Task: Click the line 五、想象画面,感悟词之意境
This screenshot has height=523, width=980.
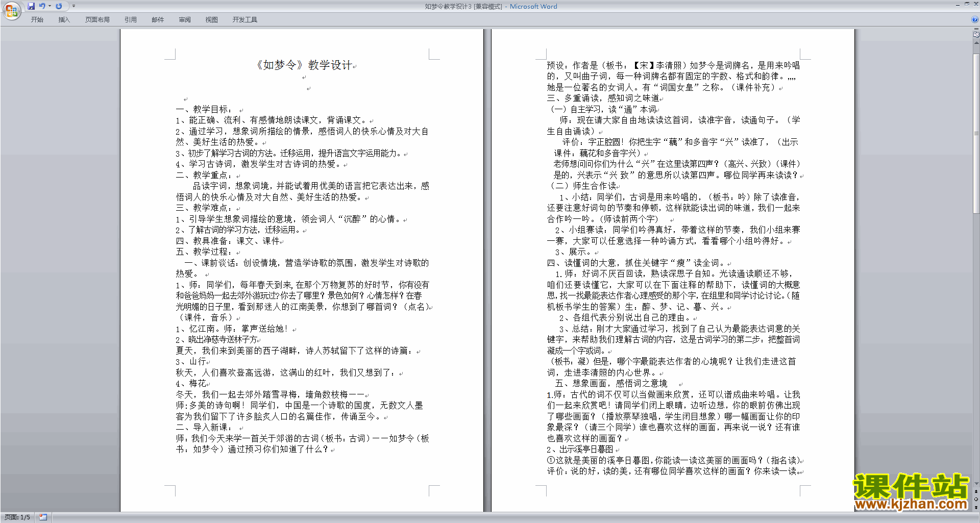Action: [x=611, y=383]
